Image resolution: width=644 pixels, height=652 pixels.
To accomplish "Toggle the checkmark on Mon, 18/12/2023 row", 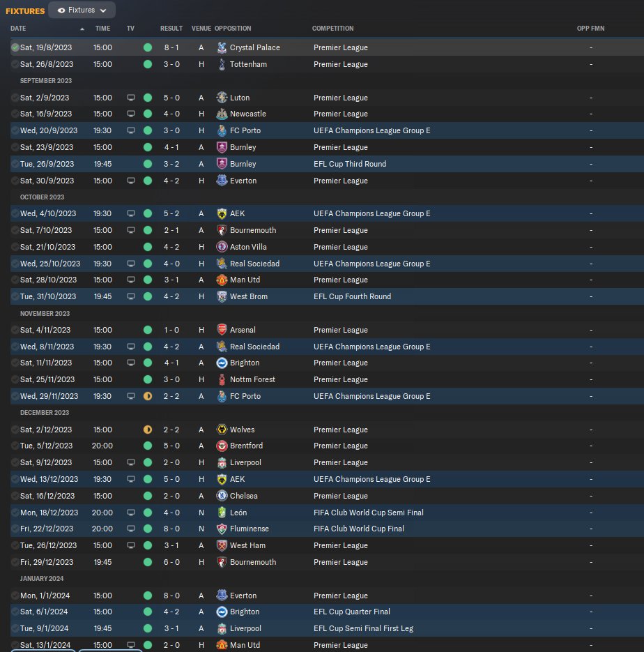I will [15, 513].
